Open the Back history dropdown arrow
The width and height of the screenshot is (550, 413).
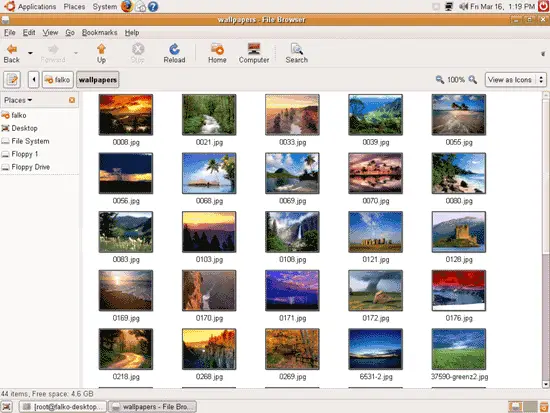click(31, 53)
